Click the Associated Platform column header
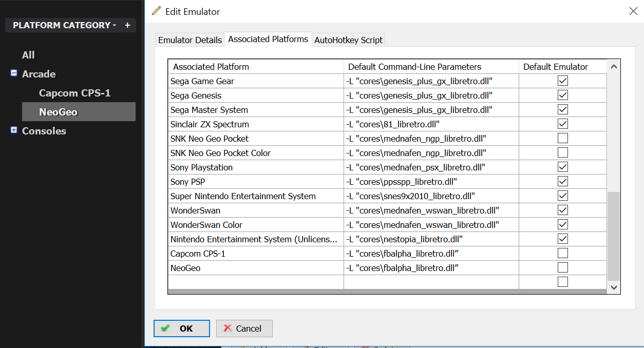The width and height of the screenshot is (644, 348). (256, 67)
